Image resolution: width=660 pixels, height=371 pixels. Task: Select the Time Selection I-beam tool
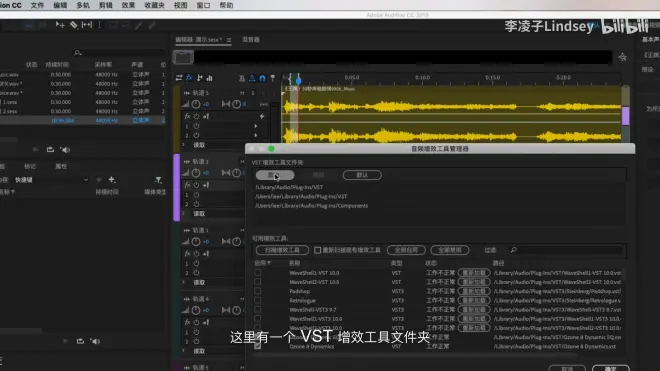100,25
